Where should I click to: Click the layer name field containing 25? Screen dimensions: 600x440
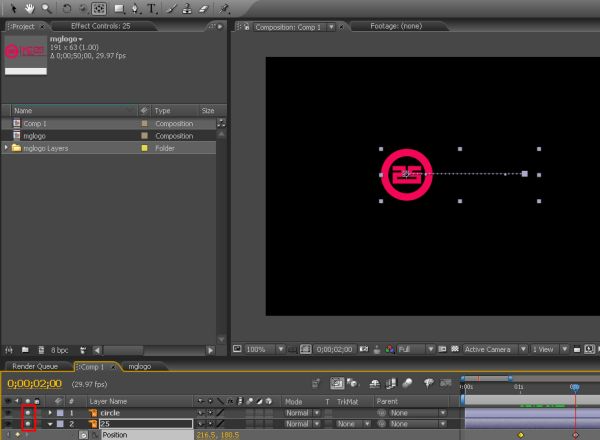click(x=146, y=424)
